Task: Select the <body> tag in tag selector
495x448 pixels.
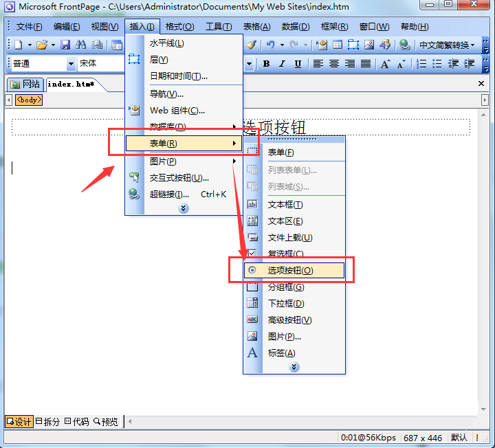Action: pos(29,100)
